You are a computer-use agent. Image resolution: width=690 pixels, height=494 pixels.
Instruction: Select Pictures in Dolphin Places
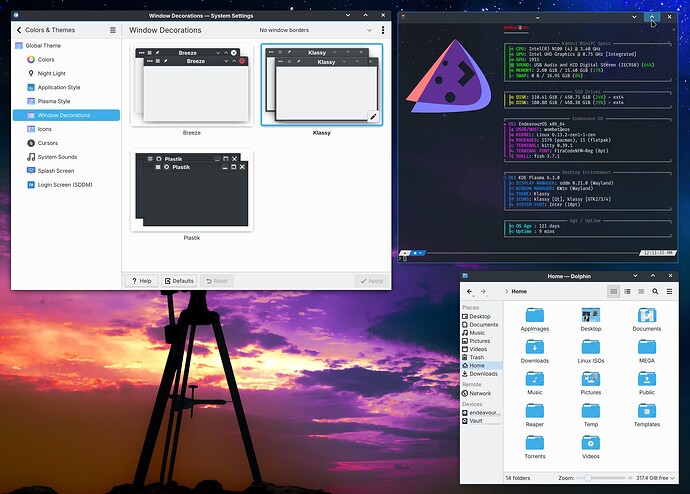tap(481, 341)
